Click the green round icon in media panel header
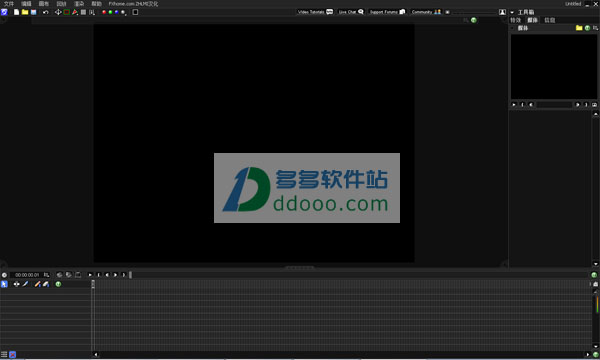The image size is (600, 360). point(587,28)
